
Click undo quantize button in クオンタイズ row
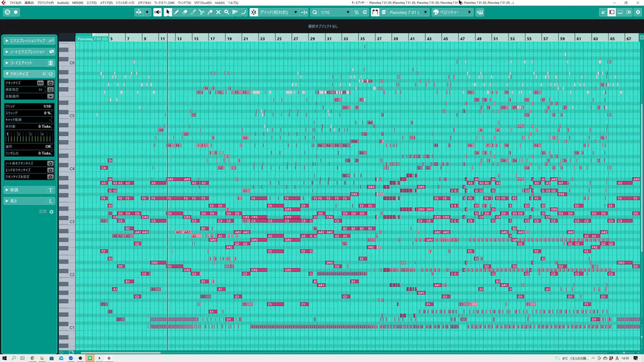[40, 83]
